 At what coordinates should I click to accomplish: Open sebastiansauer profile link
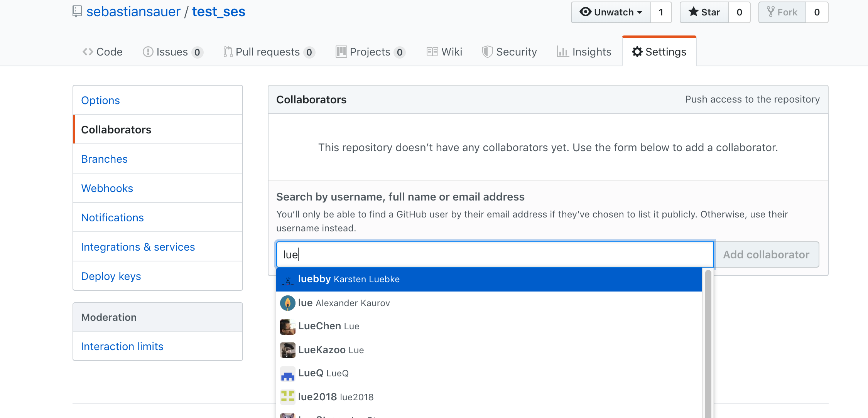tap(133, 12)
